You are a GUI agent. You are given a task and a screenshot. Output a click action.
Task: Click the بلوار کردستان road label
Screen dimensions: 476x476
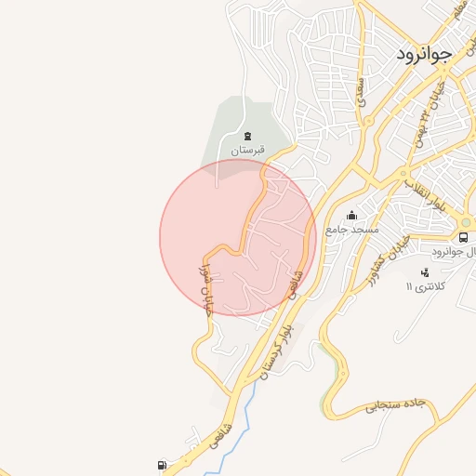point(276,351)
